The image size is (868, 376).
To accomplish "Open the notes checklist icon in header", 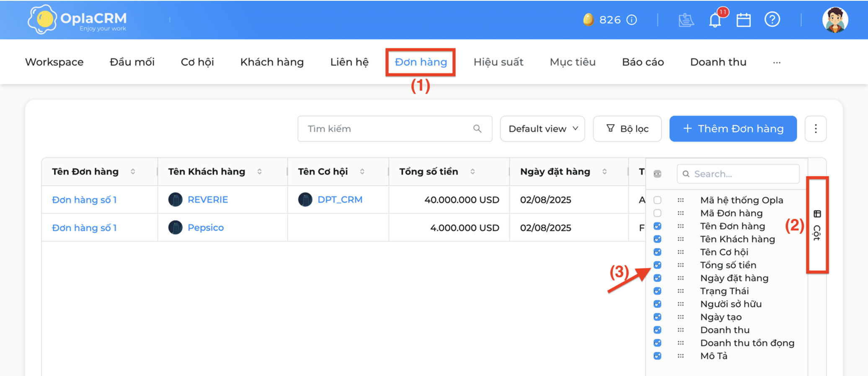I will [686, 20].
